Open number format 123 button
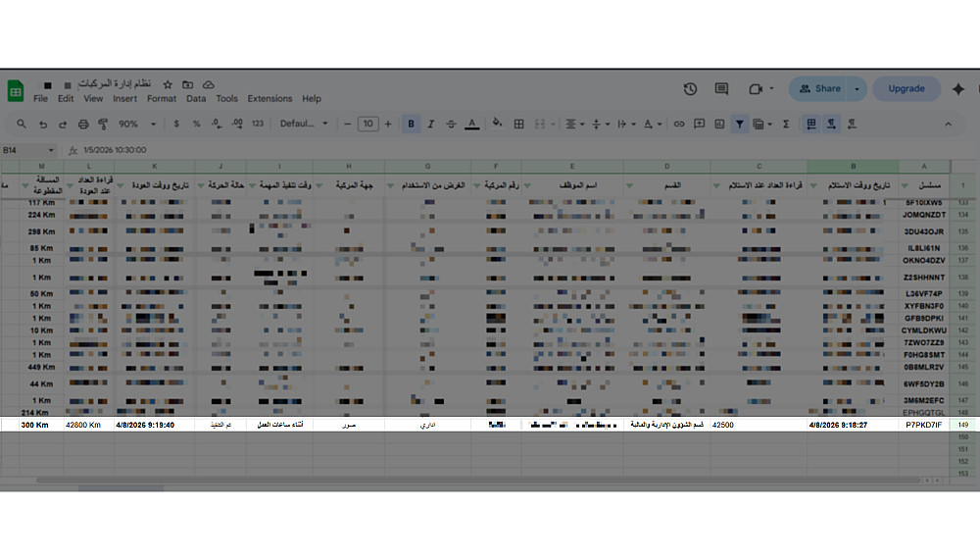This screenshot has width=980, height=560. [258, 124]
